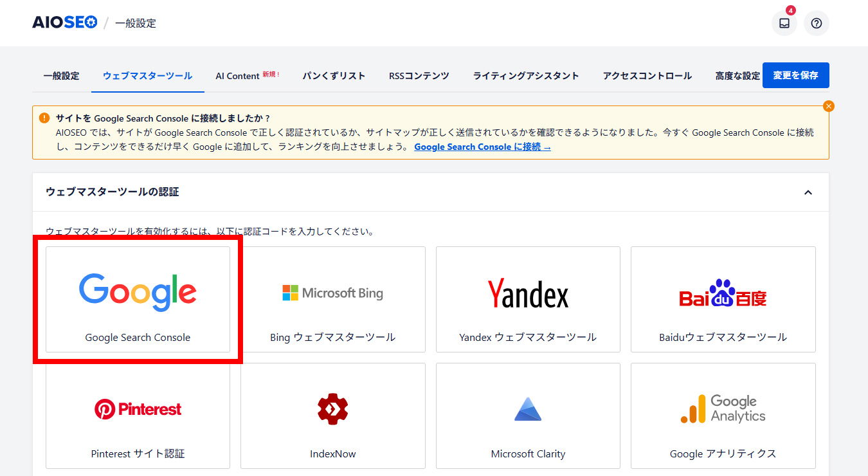Collapse the ウェブマスターツールの認証 section
868x476 pixels.
coord(808,192)
